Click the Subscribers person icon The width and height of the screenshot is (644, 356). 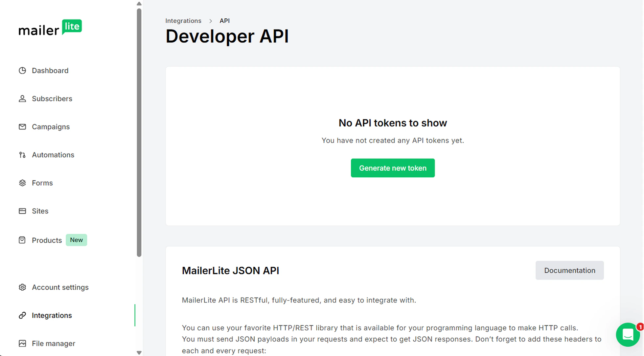coord(22,99)
